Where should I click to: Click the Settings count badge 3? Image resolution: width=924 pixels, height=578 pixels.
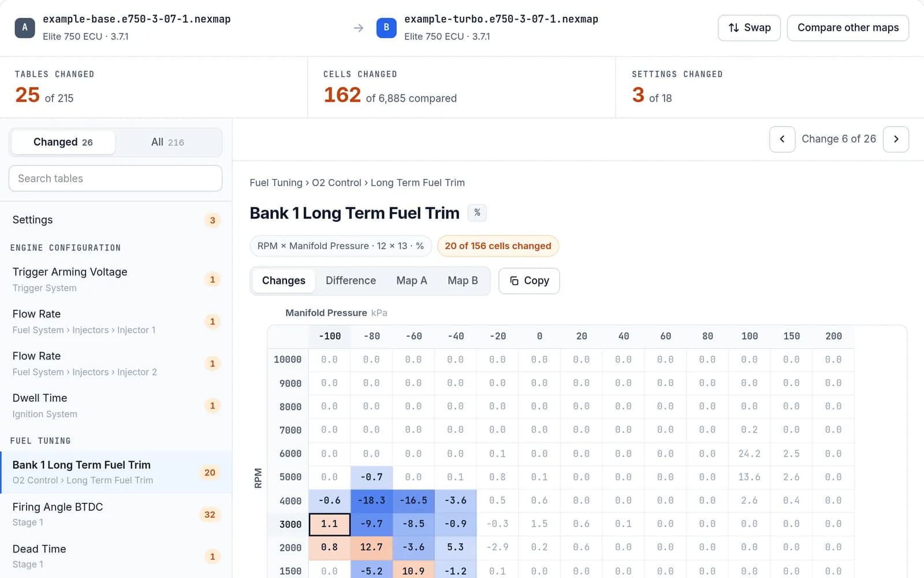coord(213,220)
